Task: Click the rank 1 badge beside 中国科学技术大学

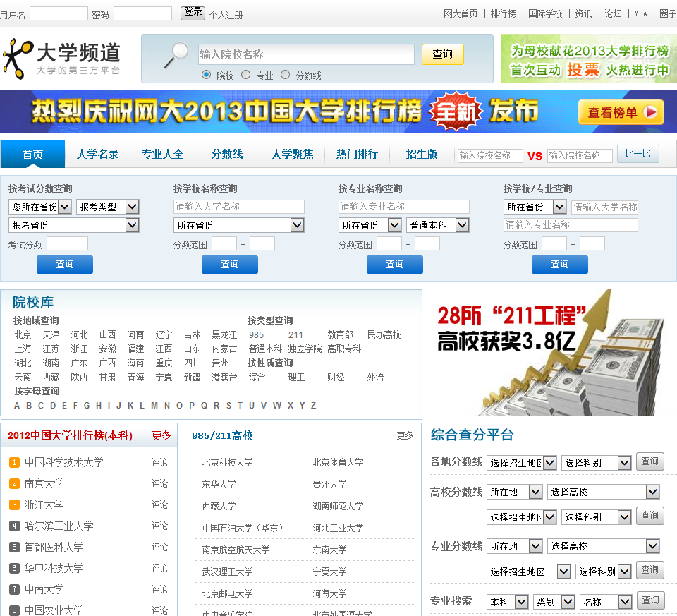Action: point(14,463)
